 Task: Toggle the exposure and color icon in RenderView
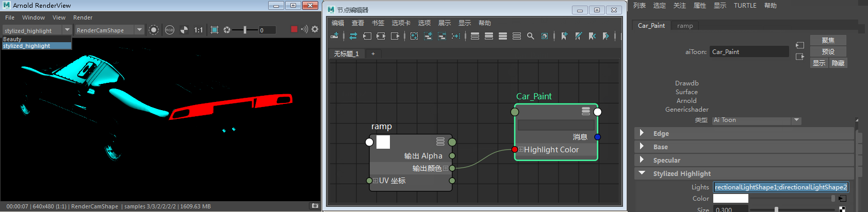(x=184, y=30)
